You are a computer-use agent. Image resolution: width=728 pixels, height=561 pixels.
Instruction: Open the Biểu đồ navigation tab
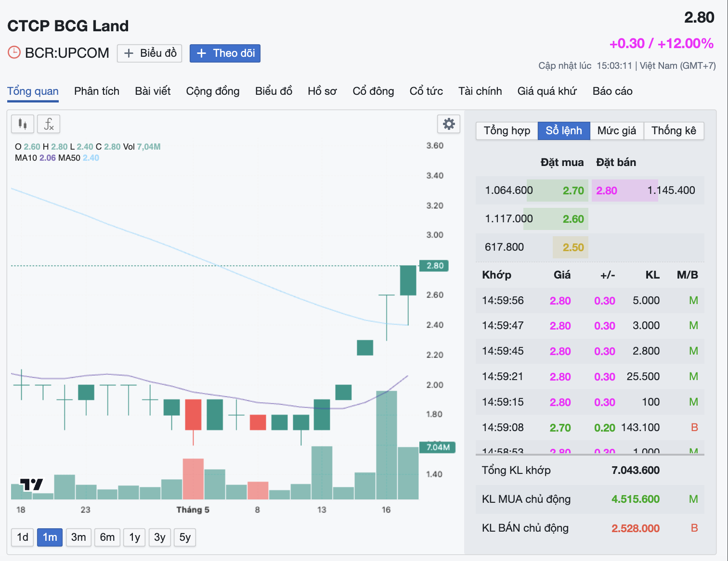tap(273, 91)
